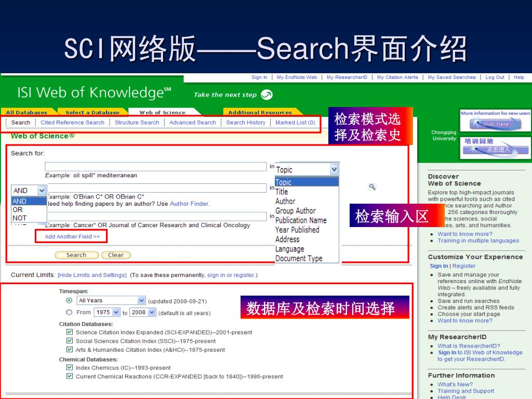
Task: Click Sign In in top navigation
Action: click(x=259, y=77)
